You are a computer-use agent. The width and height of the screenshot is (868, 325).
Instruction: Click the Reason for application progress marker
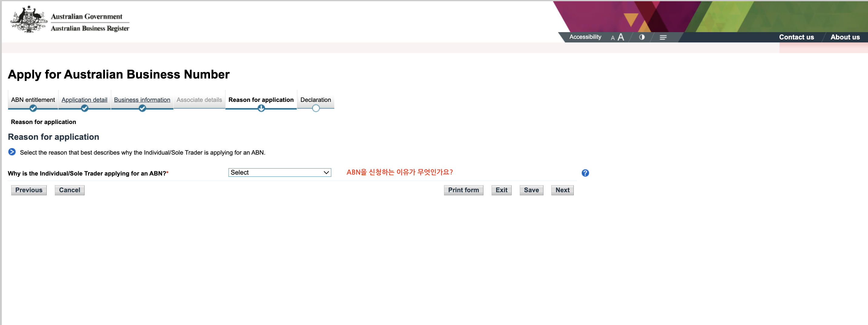261,108
